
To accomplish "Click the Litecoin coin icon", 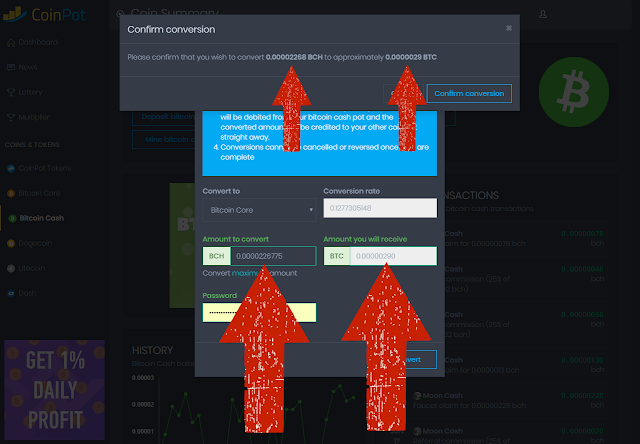I will tap(11, 269).
